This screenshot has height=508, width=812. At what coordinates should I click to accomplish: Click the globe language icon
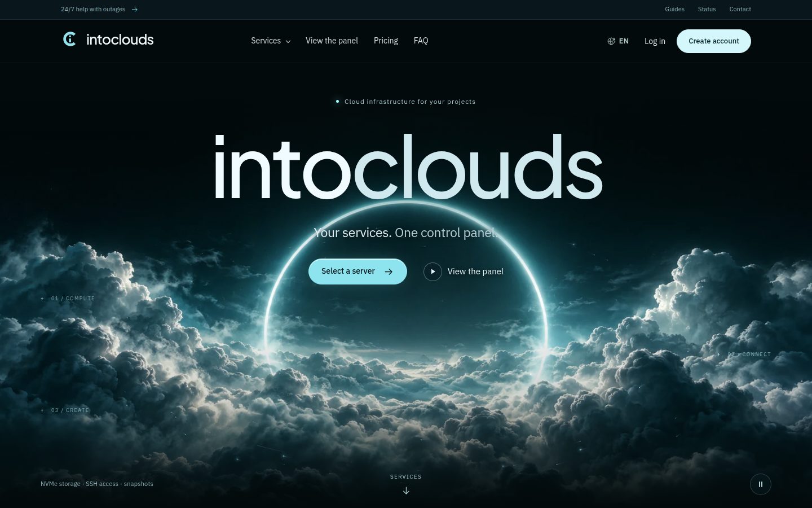pos(611,41)
